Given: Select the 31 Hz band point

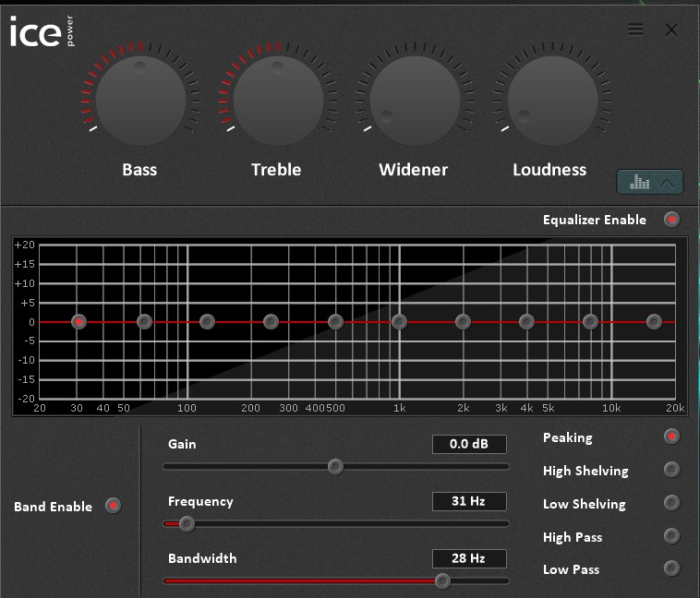Looking at the screenshot, I should (79, 322).
